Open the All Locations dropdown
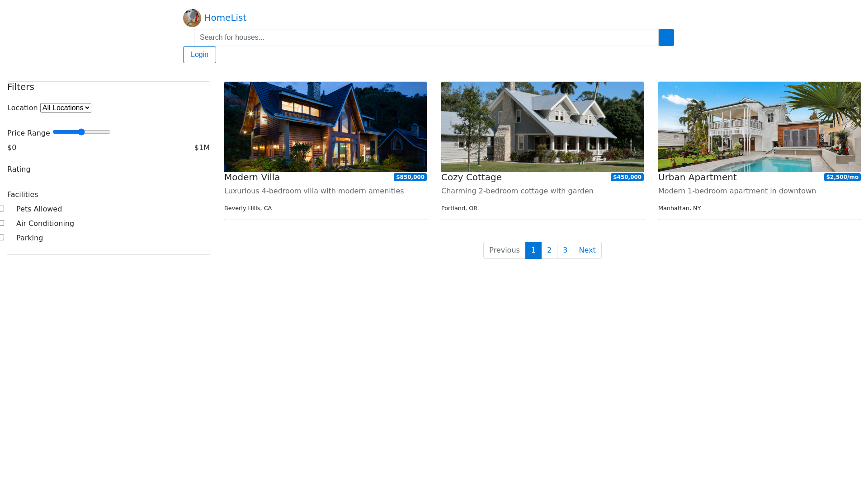The height and width of the screenshot is (488, 868). 66,108
